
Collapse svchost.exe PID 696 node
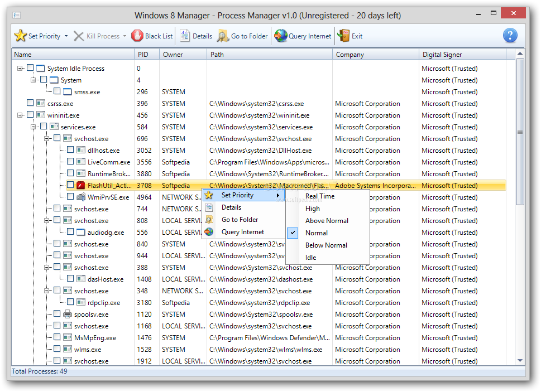click(x=46, y=138)
